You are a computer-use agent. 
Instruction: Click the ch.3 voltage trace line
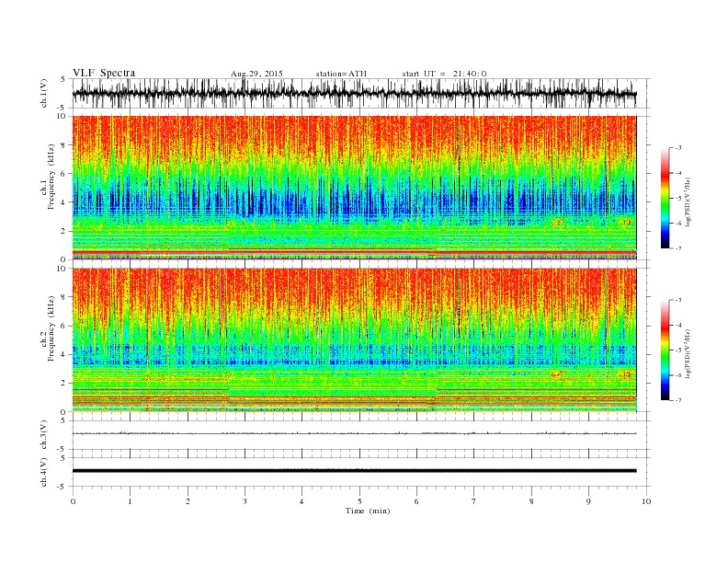pos(354,433)
